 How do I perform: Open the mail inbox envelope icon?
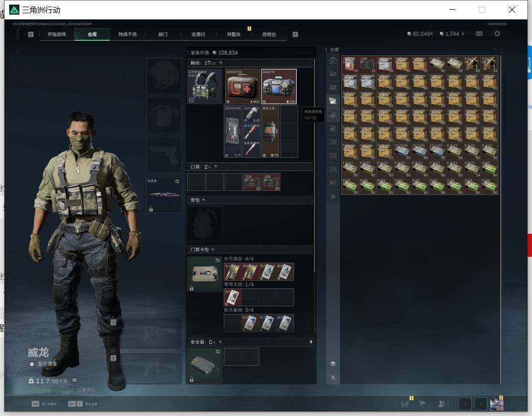pos(479,34)
